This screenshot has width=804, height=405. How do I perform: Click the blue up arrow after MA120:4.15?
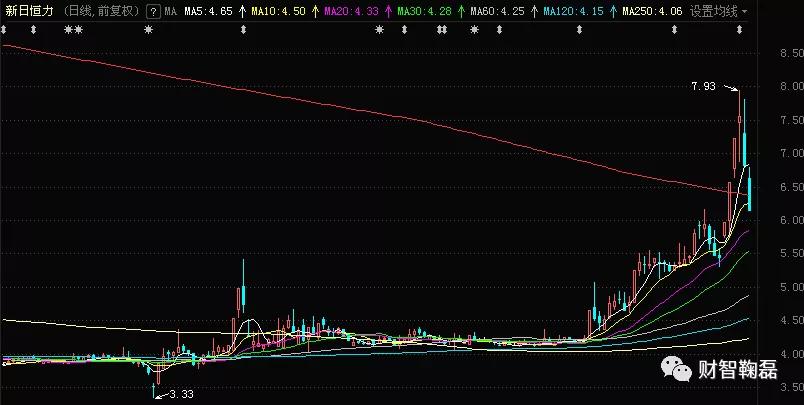point(613,11)
